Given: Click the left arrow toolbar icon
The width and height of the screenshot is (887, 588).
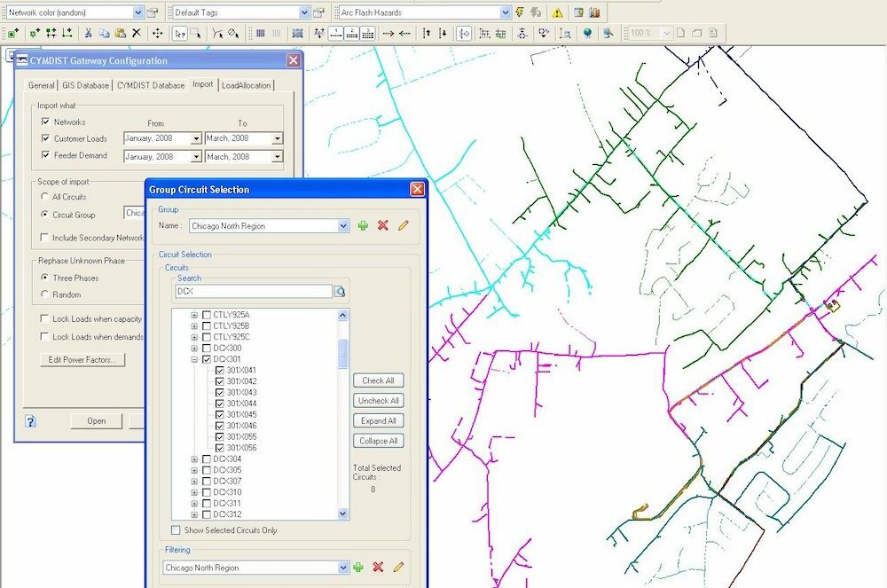Looking at the screenshot, I should tap(404, 34).
